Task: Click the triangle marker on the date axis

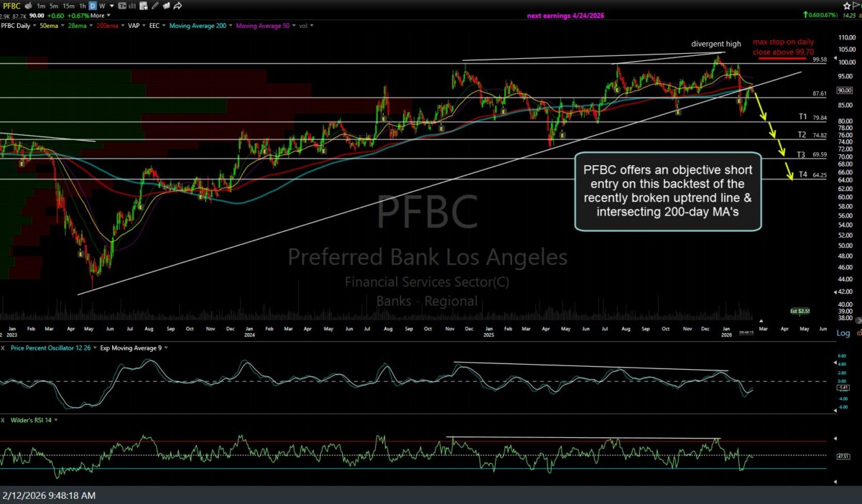Action: [761, 321]
